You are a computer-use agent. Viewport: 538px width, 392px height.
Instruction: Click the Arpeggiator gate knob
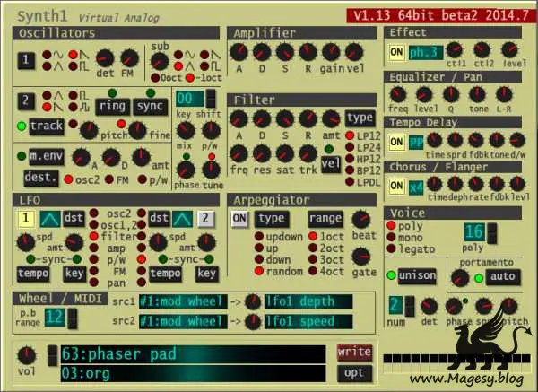[361, 257]
